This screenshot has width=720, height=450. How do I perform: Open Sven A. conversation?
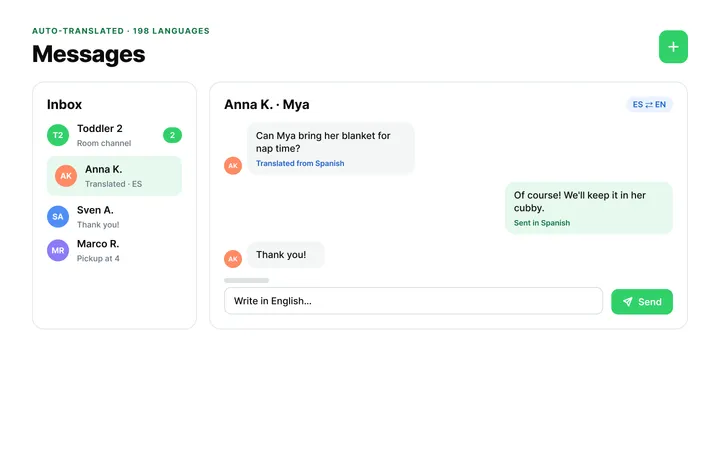click(114, 216)
